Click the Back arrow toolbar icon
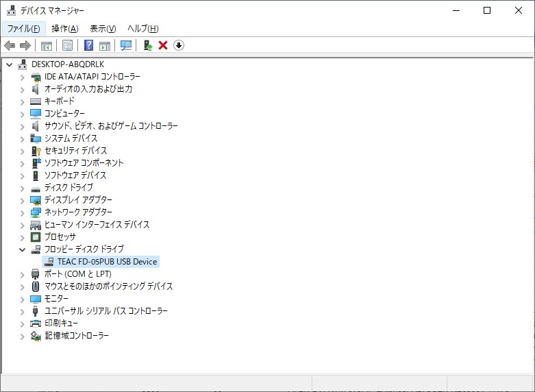The width and height of the screenshot is (535, 392). coord(10,45)
